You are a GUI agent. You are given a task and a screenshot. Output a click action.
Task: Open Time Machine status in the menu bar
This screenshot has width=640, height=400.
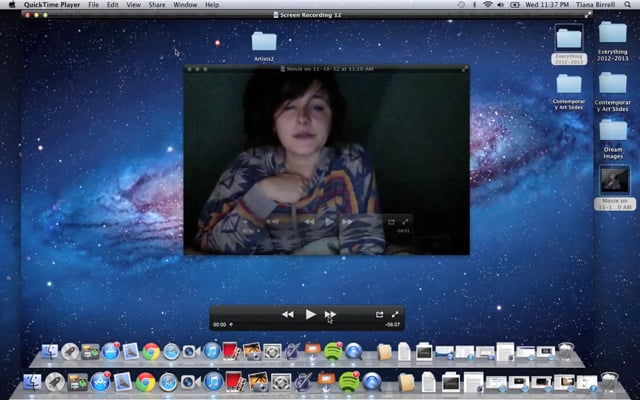tap(461, 4)
